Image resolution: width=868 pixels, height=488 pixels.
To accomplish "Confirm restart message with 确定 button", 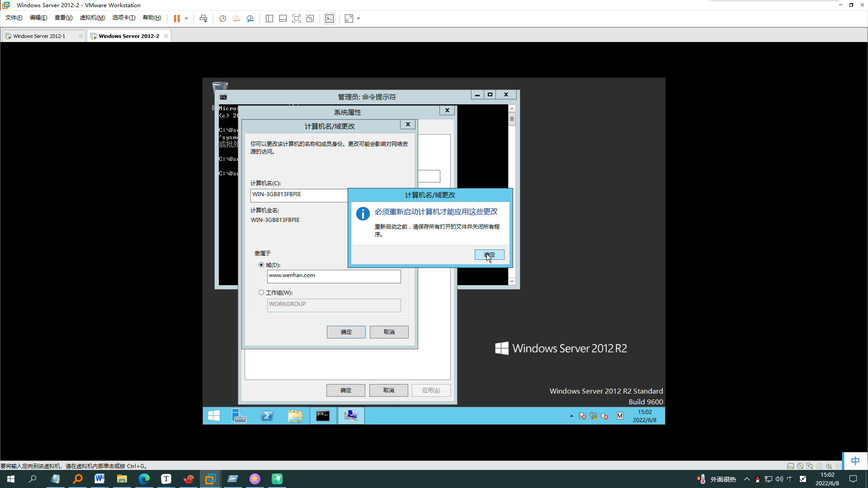I will [x=489, y=255].
